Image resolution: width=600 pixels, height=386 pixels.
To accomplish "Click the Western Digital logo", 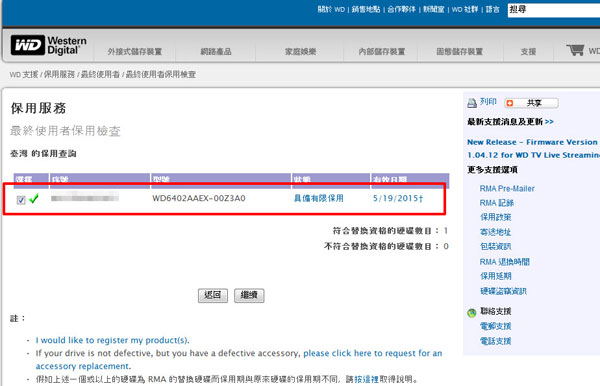I will pos(49,46).
